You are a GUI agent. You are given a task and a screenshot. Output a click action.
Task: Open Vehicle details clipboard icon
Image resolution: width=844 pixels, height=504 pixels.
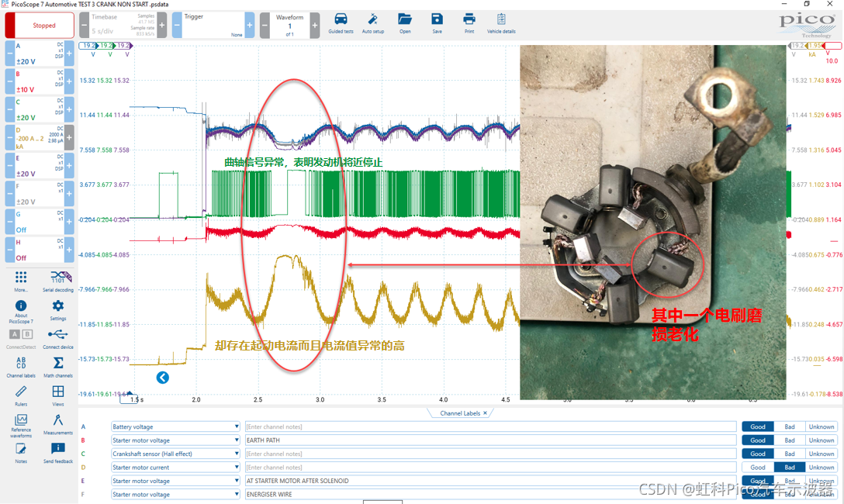[501, 23]
